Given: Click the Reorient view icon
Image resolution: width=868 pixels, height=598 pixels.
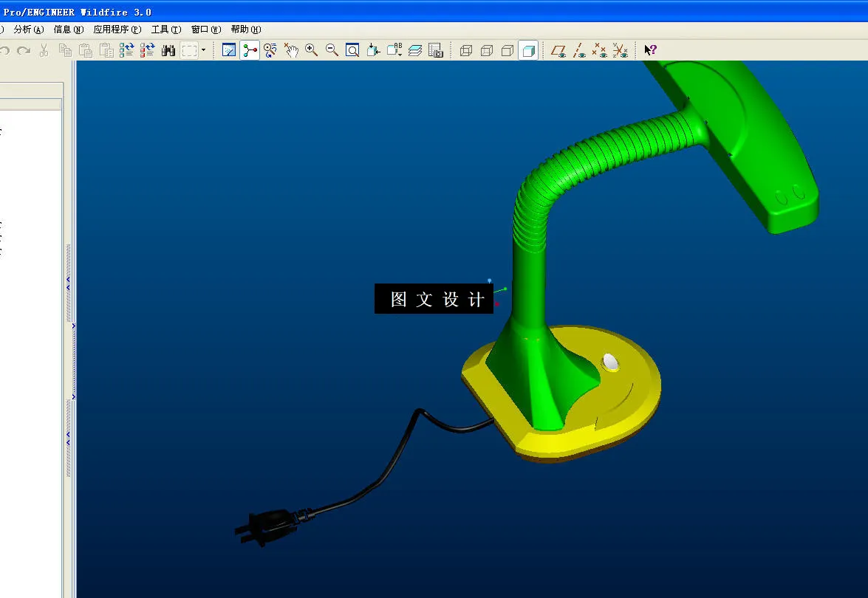Looking at the screenshot, I should pos(373,51).
